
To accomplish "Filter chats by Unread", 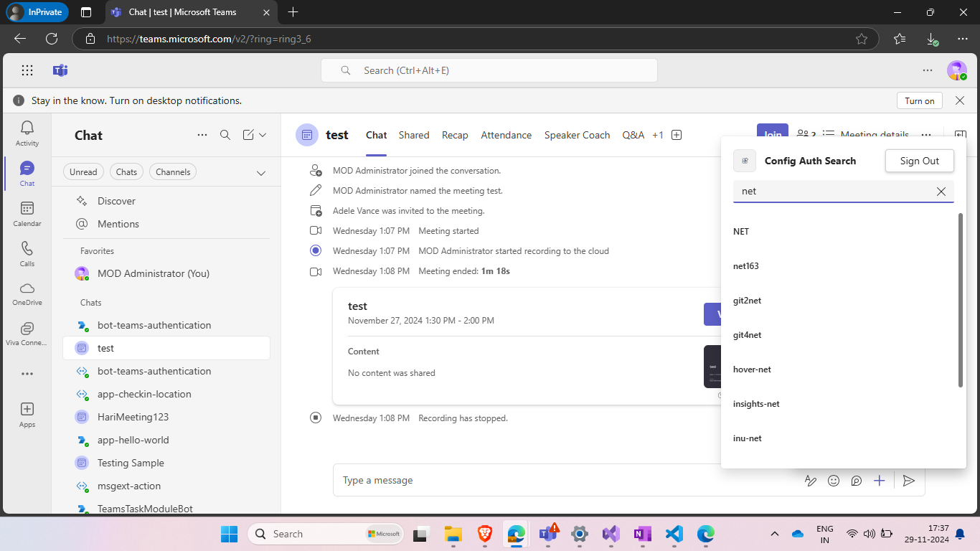I will (x=83, y=172).
